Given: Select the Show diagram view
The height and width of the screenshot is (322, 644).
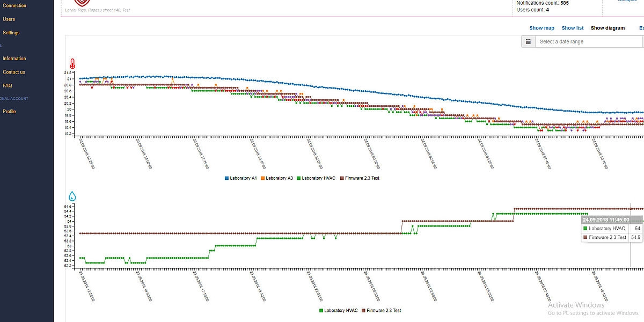Looking at the screenshot, I should pyautogui.click(x=608, y=28).
